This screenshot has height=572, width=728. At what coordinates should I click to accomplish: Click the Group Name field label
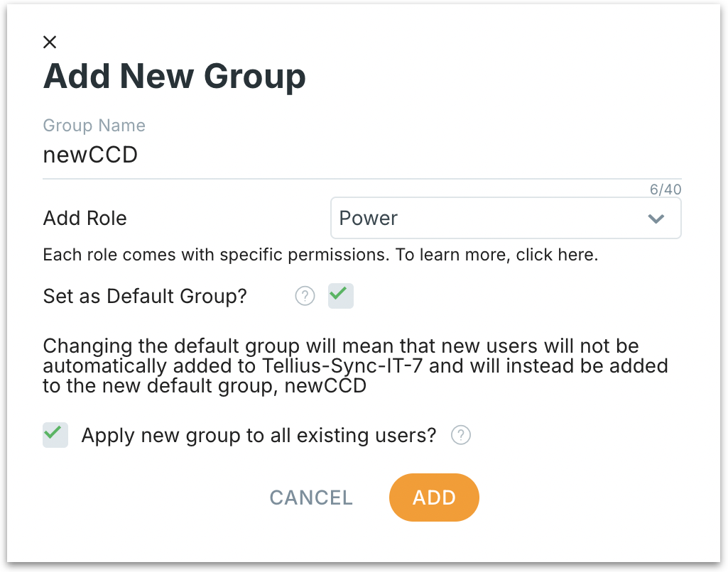(94, 126)
